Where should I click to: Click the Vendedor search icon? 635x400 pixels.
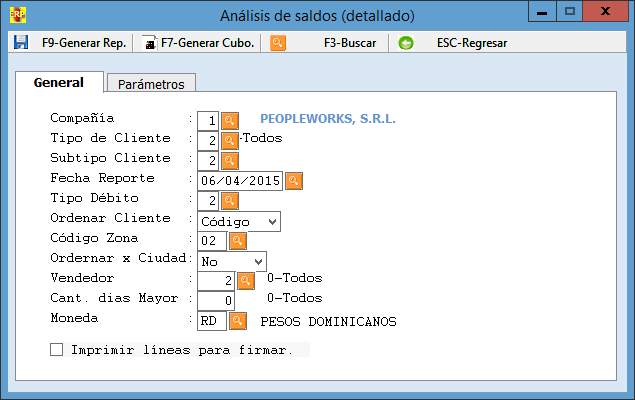[x=245, y=281]
